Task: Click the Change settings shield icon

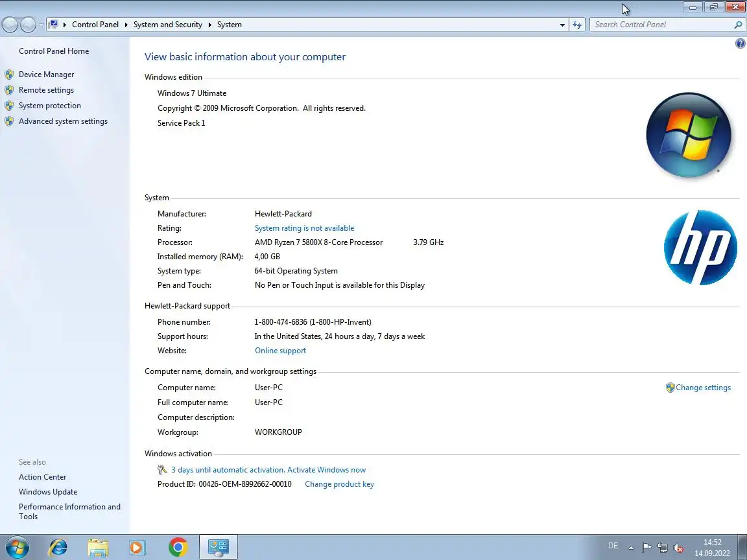Action: tap(670, 388)
